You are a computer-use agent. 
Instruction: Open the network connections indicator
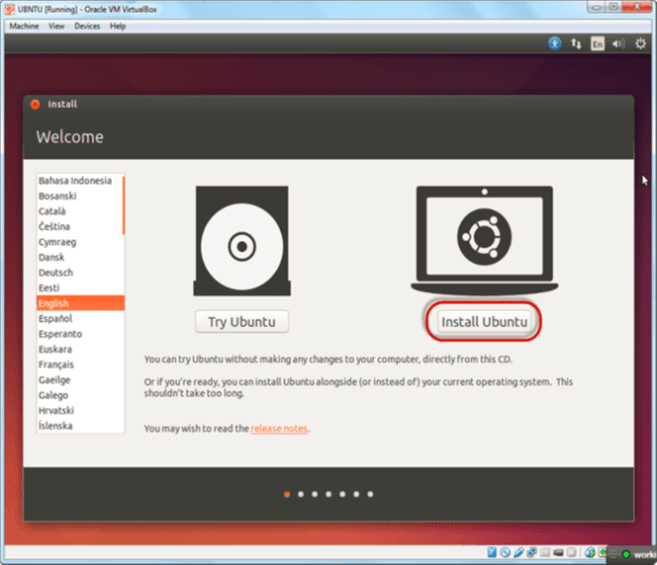(x=577, y=44)
